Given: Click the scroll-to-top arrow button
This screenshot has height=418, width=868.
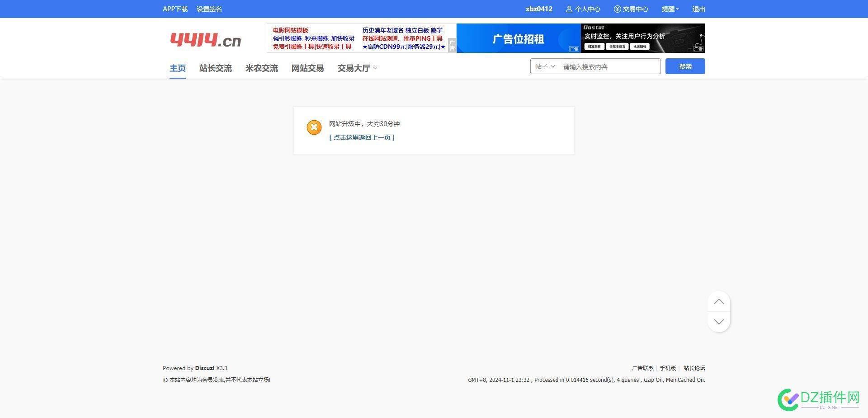Looking at the screenshot, I should click(x=719, y=302).
